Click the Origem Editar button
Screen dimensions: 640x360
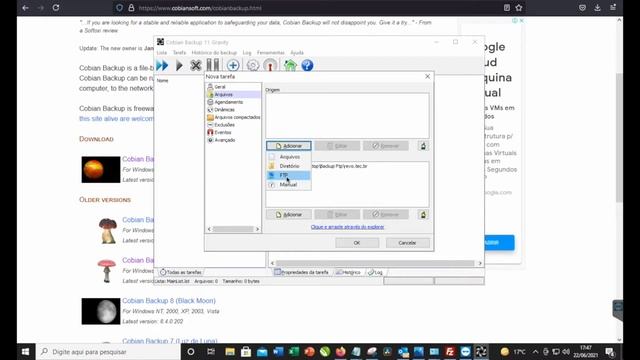337,146
